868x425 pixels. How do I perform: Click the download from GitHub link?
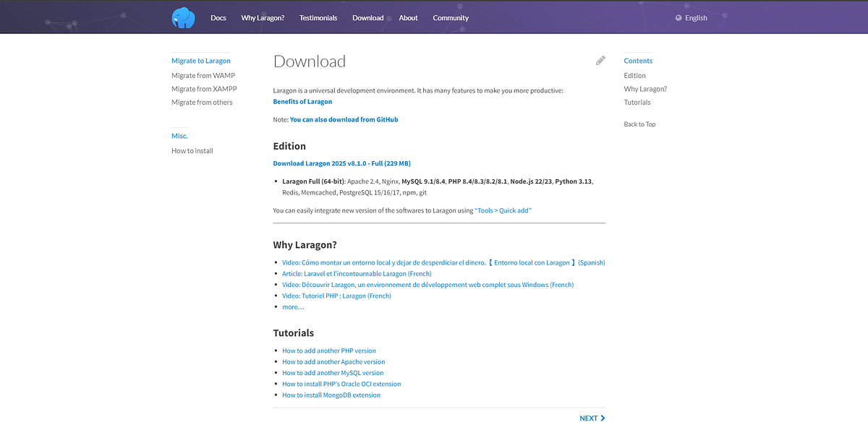click(343, 119)
